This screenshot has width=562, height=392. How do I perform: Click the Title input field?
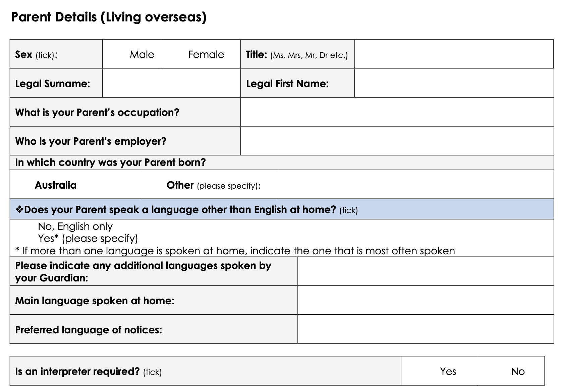click(453, 54)
